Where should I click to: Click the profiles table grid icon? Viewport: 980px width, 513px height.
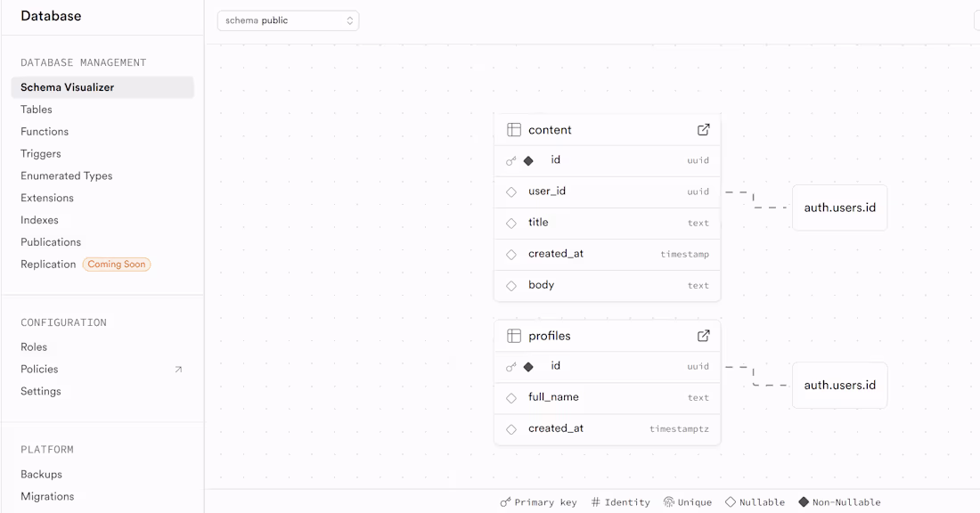(514, 336)
